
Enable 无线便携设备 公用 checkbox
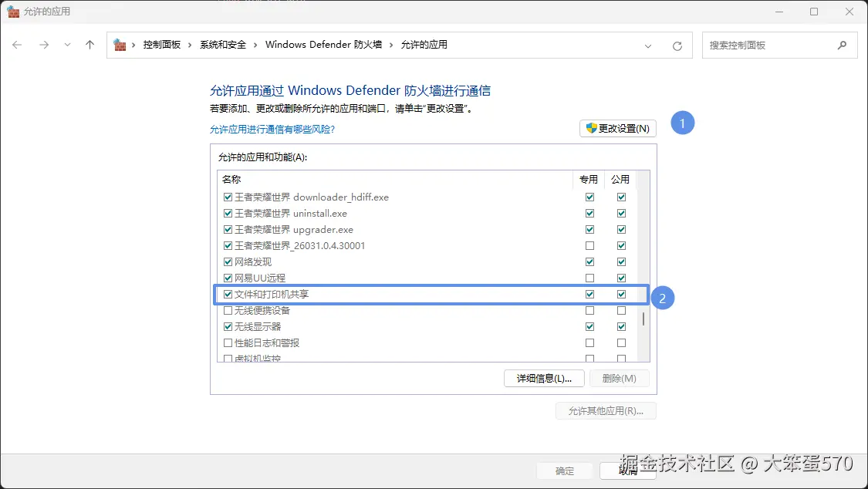point(621,310)
